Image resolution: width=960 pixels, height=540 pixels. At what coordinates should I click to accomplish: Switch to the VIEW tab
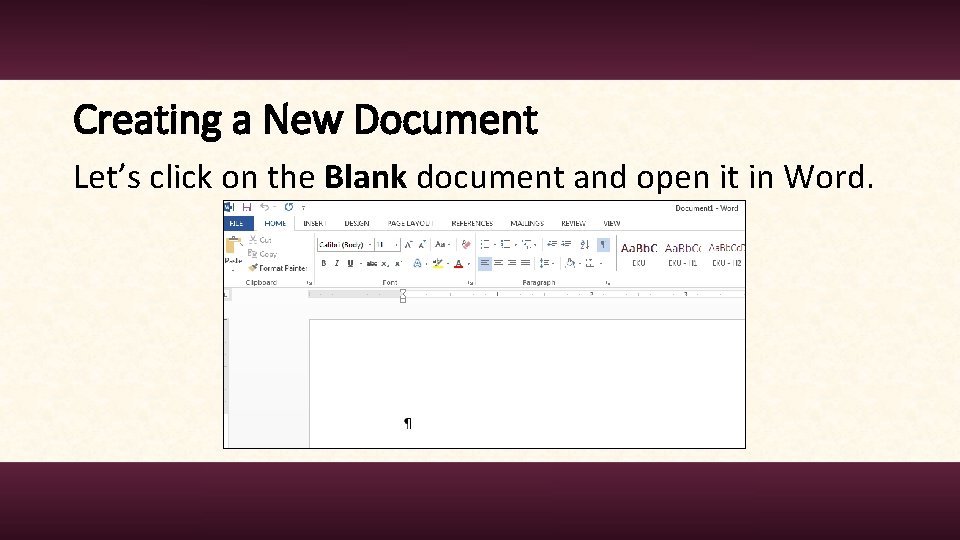612,223
